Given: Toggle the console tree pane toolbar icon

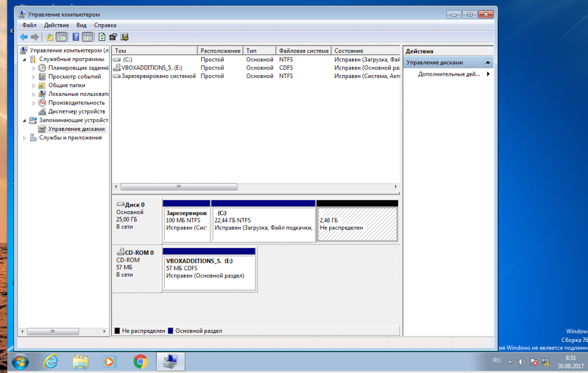Looking at the screenshot, I should point(61,37).
